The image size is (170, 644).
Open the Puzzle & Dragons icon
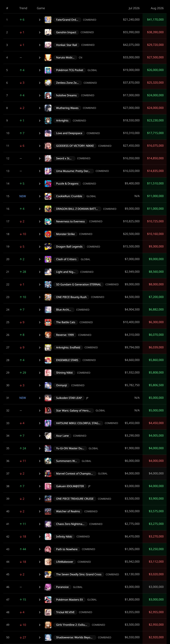point(48,184)
